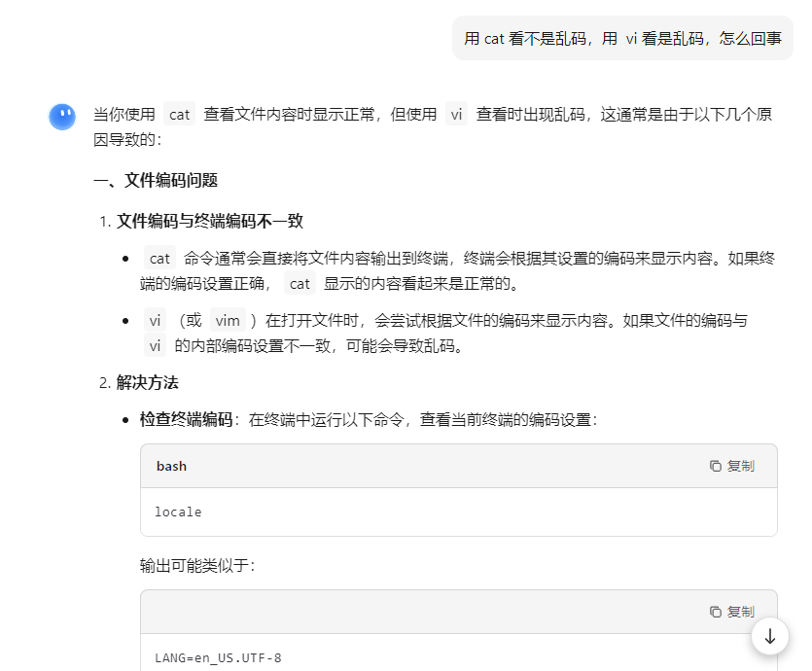The image size is (812, 671).
Task: Click inline code 'vi' in intro sentence
Action: coord(456,115)
